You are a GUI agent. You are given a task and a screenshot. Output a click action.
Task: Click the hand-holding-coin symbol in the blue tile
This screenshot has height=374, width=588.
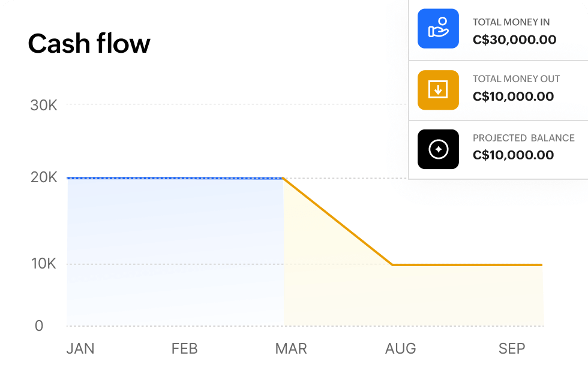point(438,28)
